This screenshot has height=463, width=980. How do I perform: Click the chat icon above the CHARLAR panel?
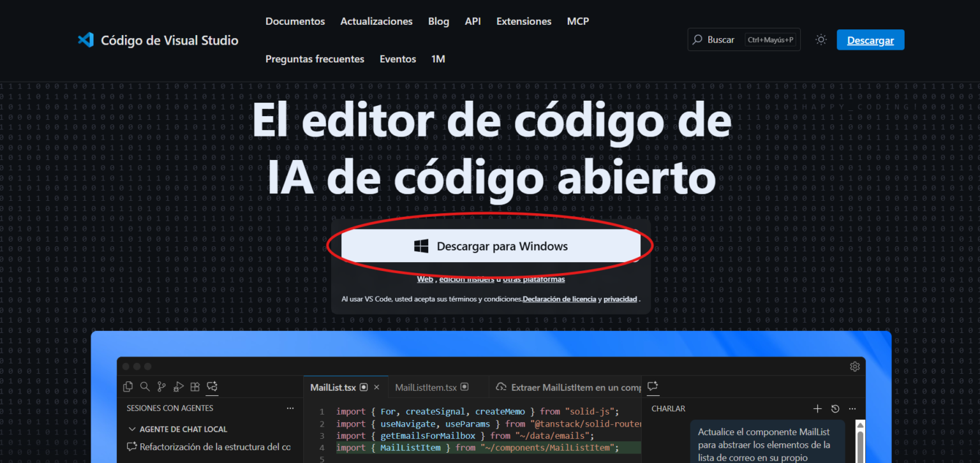[x=653, y=386]
